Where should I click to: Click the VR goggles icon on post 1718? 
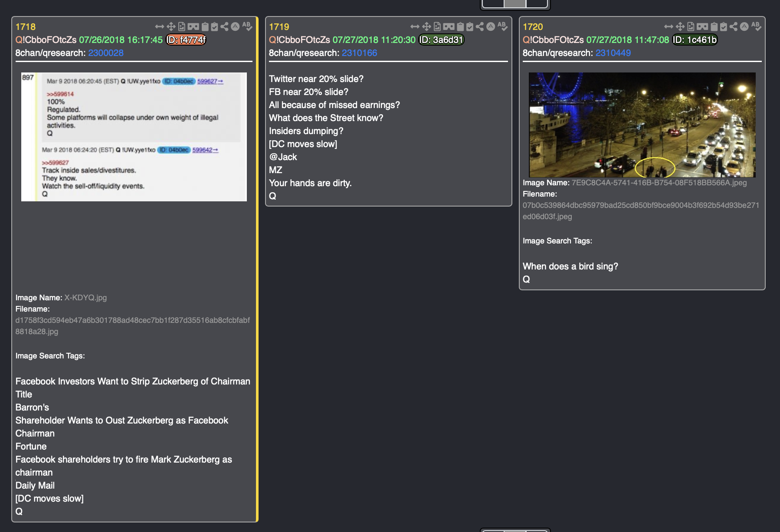tap(193, 26)
